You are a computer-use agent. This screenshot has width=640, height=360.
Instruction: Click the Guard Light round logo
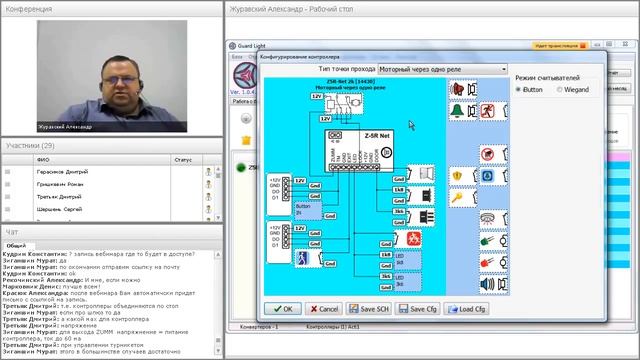[244, 76]
